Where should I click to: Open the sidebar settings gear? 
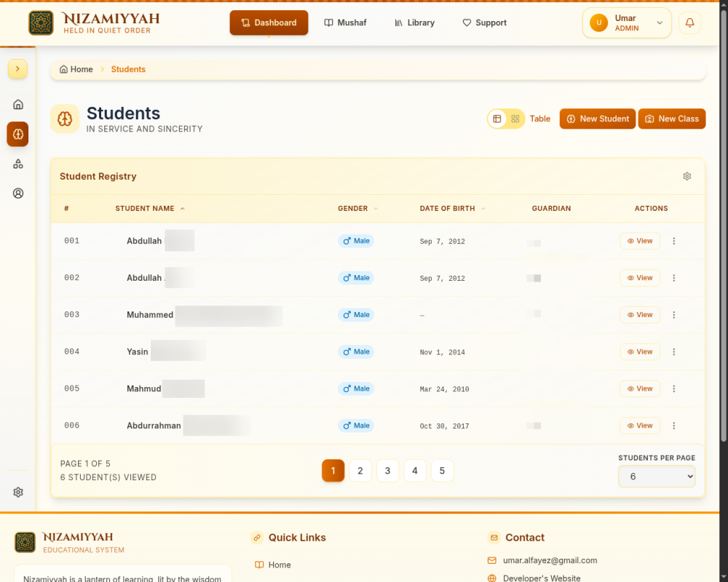(18, 492)
